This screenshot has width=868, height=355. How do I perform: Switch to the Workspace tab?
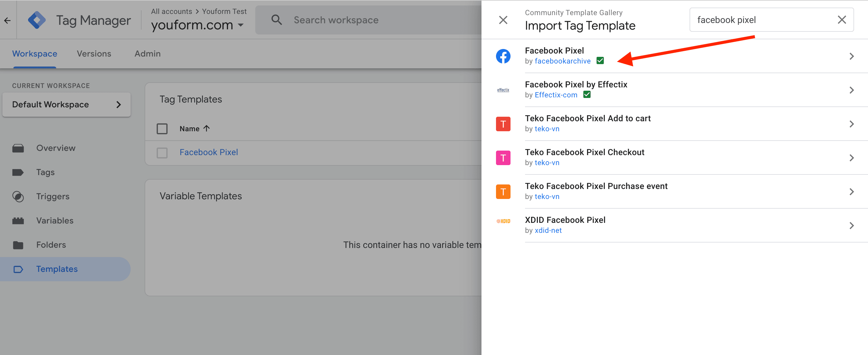[35, 54]
